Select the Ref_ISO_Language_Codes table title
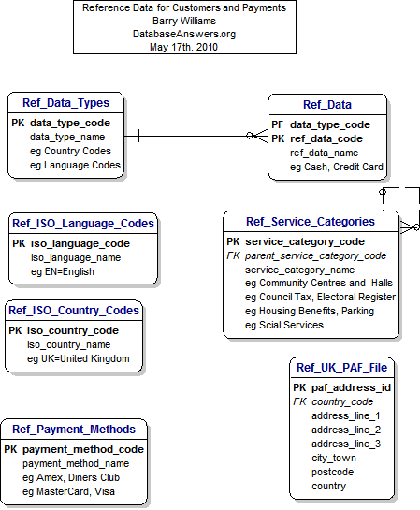This screenshot has width=420, height=510. tap(83, 224)
